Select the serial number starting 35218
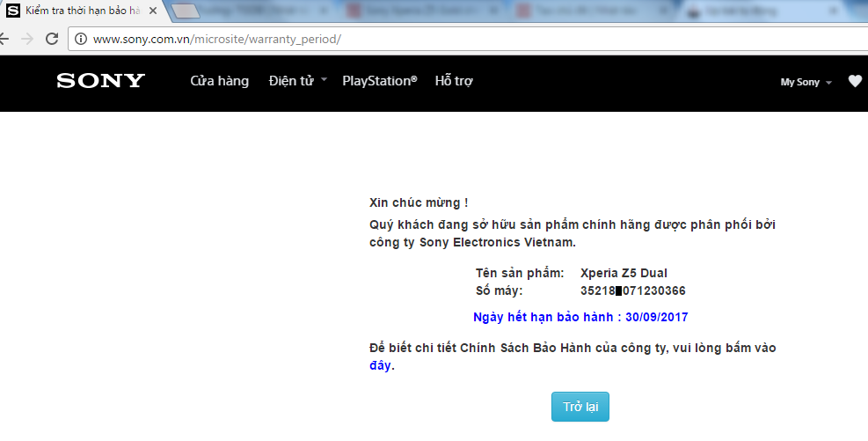 click(x=632, y=290)
